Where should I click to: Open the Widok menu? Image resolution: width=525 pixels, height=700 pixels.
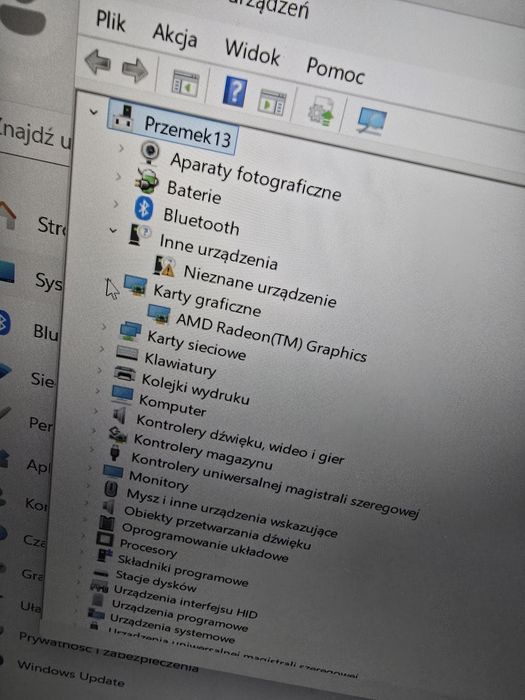(253, 53)
